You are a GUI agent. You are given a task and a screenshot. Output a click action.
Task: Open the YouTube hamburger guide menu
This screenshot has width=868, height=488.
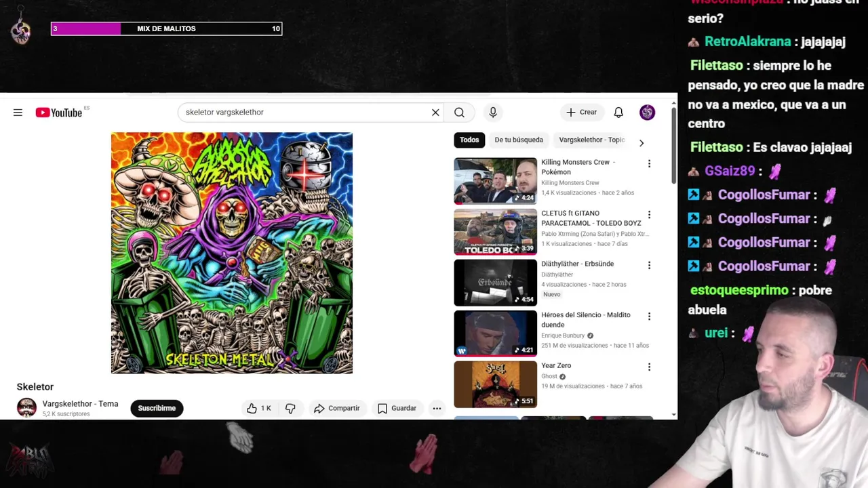pos(18,113)
